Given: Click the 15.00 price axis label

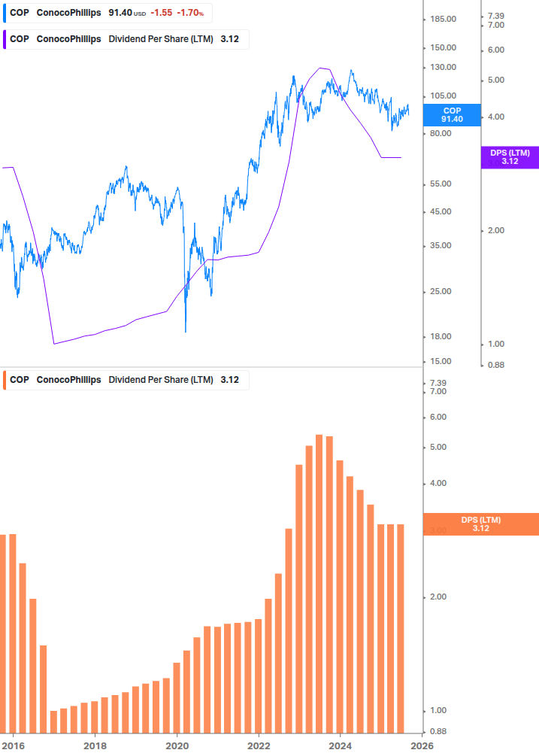Looking at the screenshot, I should (x=441, y=361).
